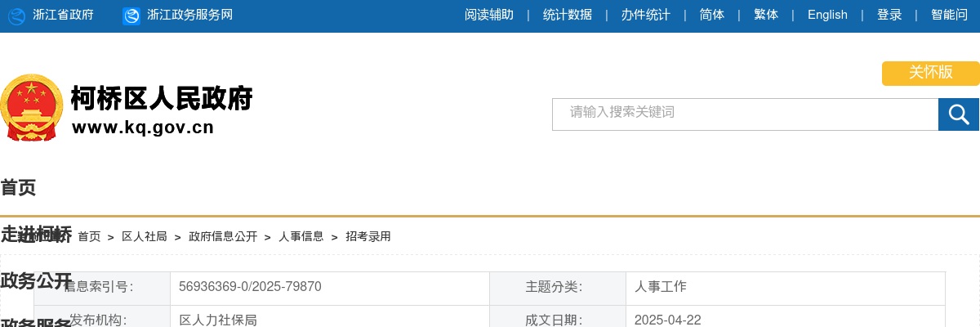
Task: Click www.kq.gov.cn site address text
Action: pos(143,128)
